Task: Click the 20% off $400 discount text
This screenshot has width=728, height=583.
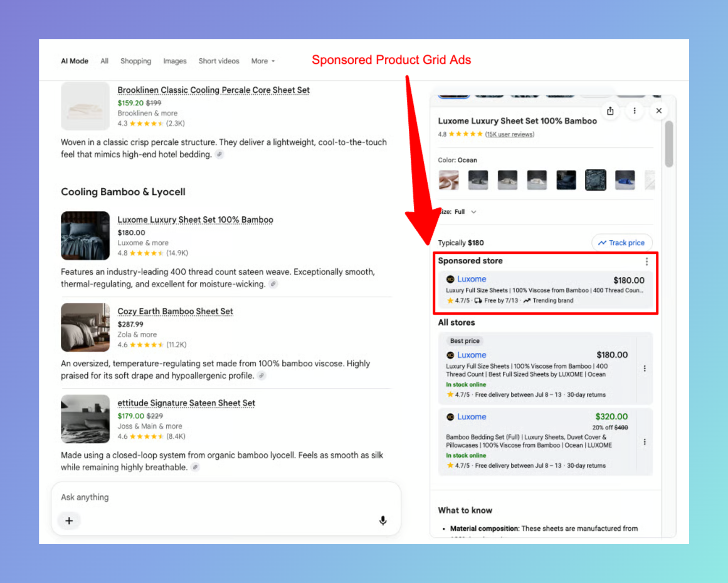Action: click(x=609, y=428)
